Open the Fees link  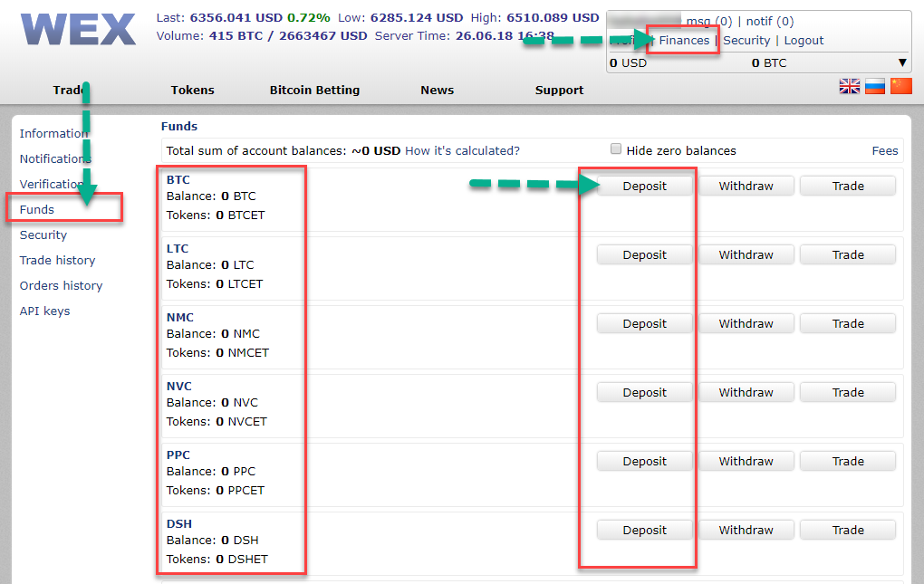click(x=885, y=150)
